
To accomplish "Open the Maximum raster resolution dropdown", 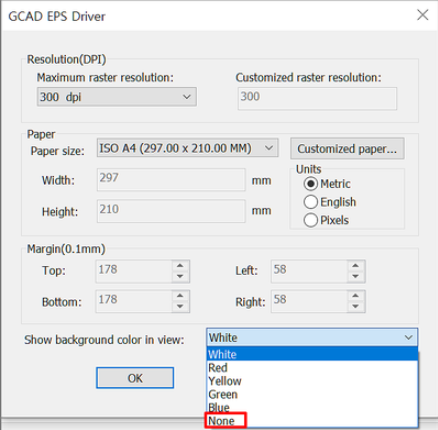I will 117,97.
